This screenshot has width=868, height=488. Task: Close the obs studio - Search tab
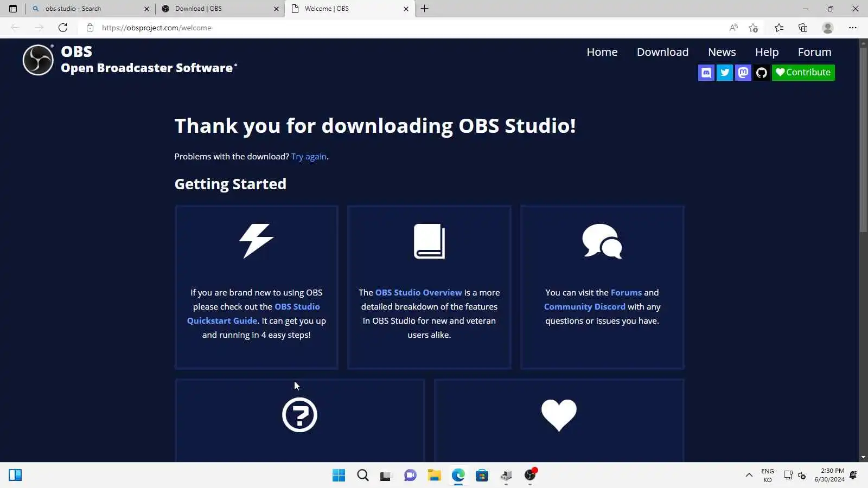[x=146, y=9]
